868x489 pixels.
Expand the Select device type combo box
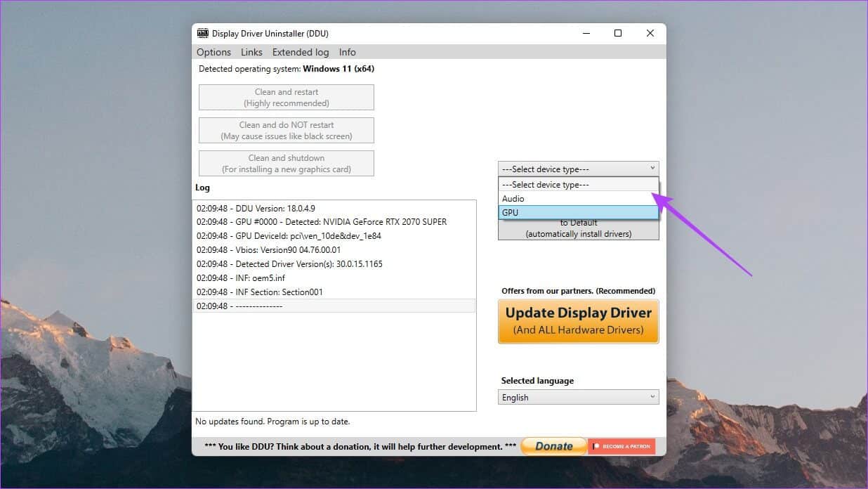click(579, 169)
